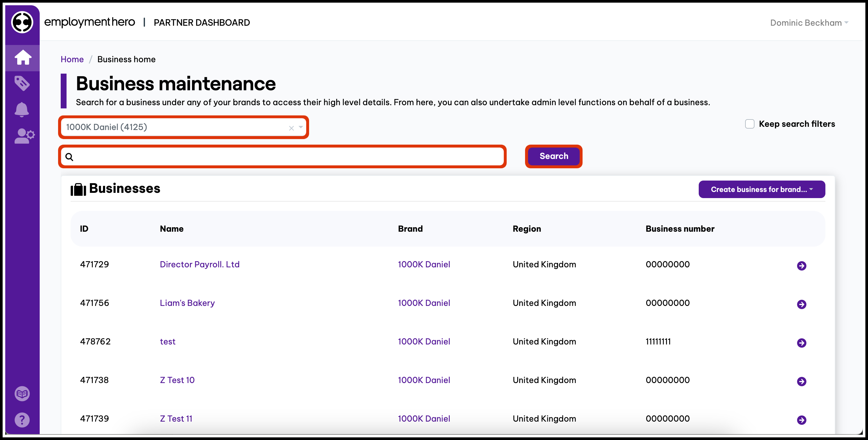Open Z Test 10 row arrow icon
The height and width of the screenshot is (440, 868).
[801, 381]
